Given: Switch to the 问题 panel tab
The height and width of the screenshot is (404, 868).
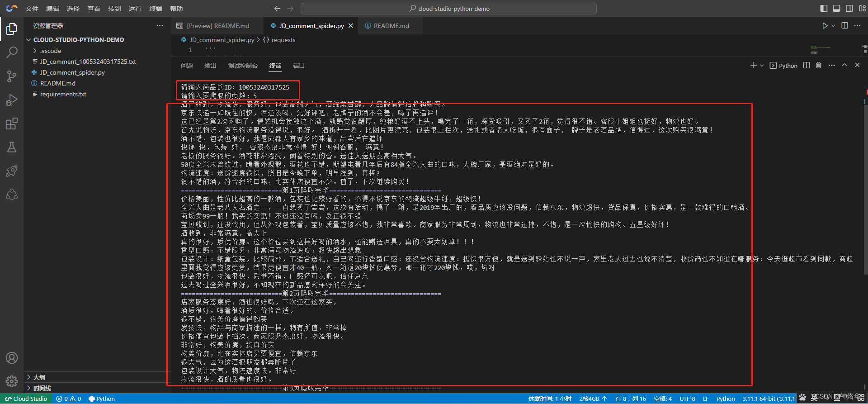Looking at the screenshot, I should [187, 66].
